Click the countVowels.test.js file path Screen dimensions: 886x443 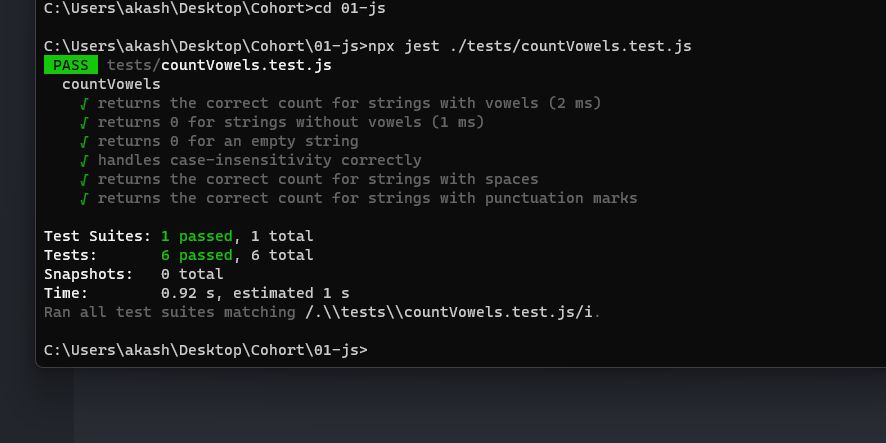coord(219,66)
